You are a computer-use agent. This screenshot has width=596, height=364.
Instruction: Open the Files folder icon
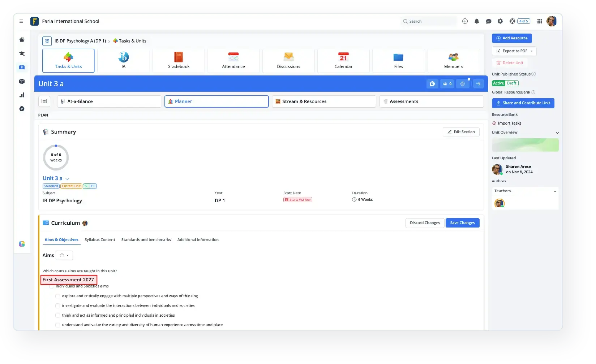tap(398, 57)
